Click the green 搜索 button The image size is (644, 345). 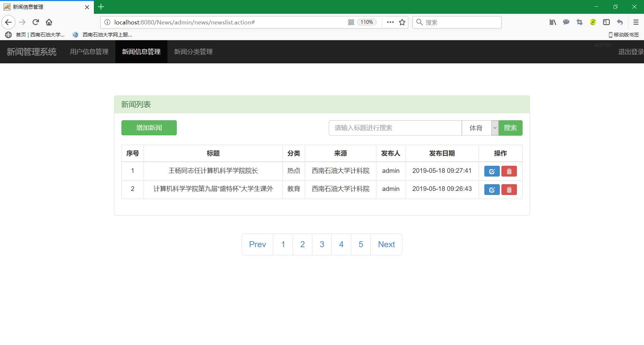coord(510,128)
